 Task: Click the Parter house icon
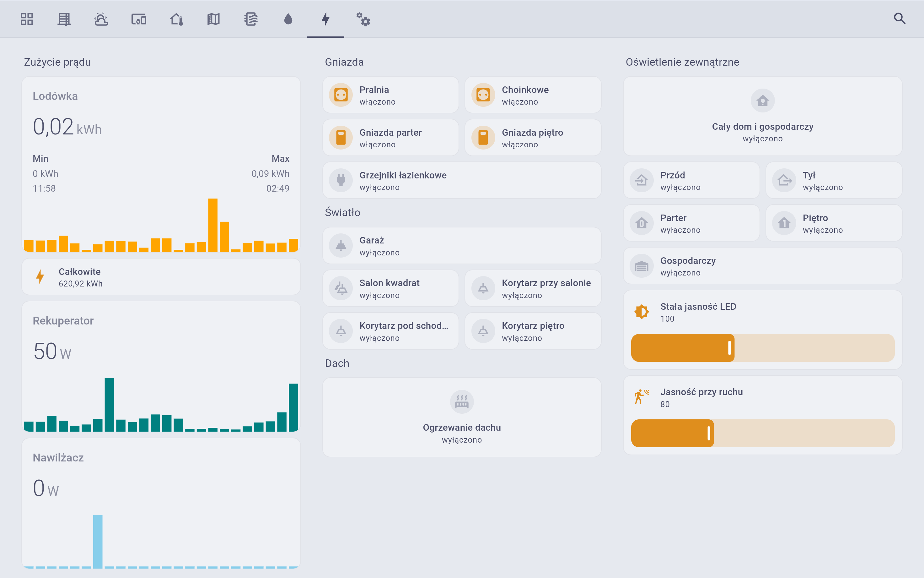[642, 223]
